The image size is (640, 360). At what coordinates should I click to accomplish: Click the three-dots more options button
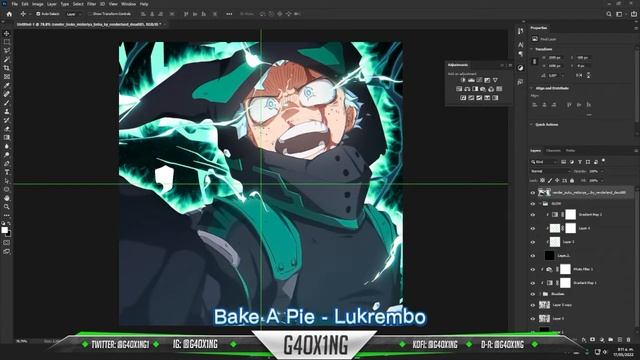[x=229, y=14]
